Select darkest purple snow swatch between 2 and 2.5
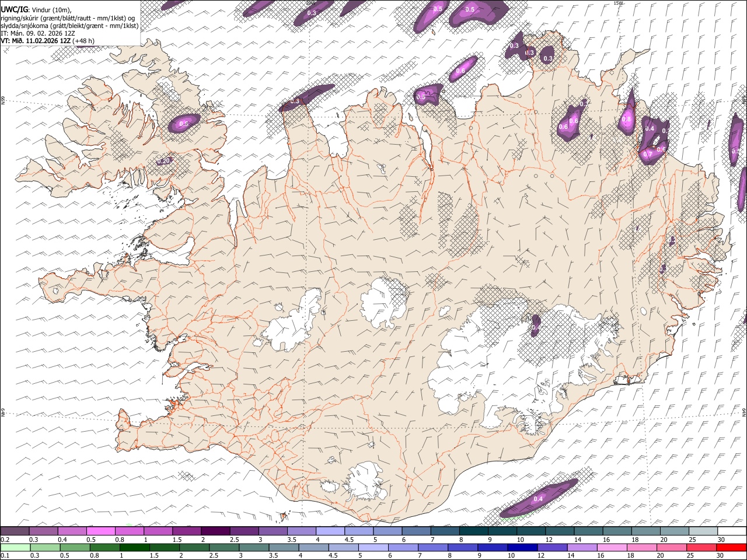 [215, 531]
